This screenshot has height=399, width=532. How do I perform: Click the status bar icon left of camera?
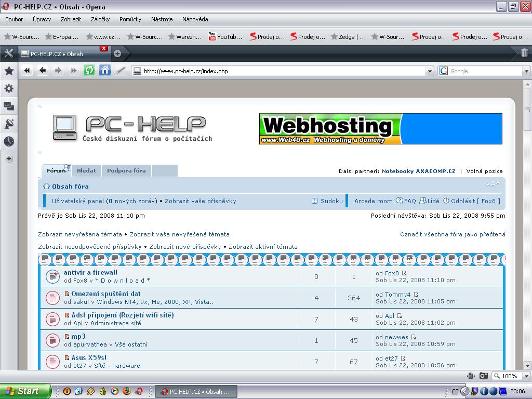pos(471,376)
